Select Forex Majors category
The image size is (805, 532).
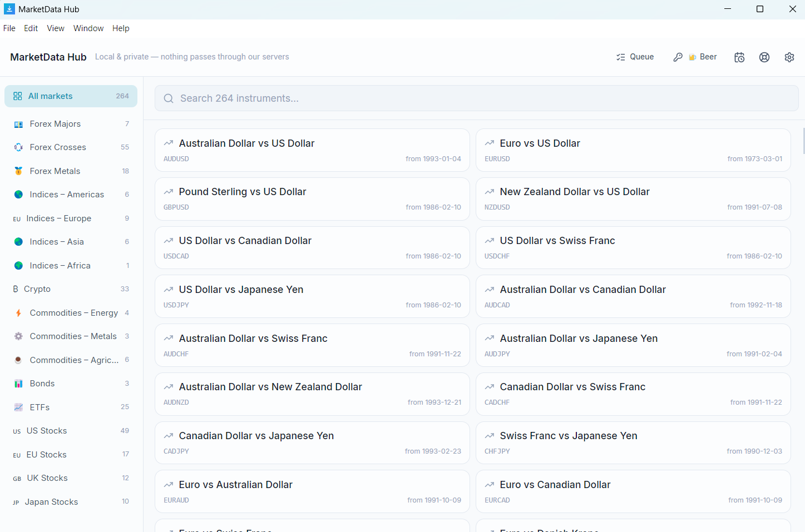click(71, 124)
